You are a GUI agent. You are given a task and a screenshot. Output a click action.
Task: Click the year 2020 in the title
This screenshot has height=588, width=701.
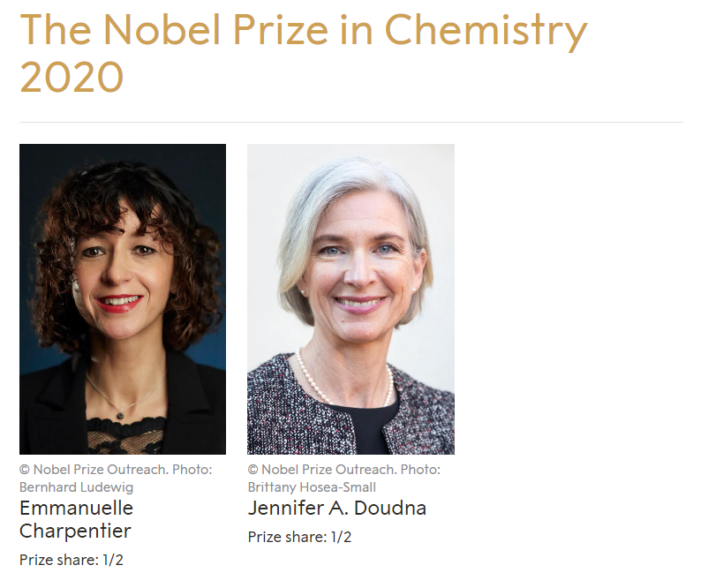coord(72,78)
